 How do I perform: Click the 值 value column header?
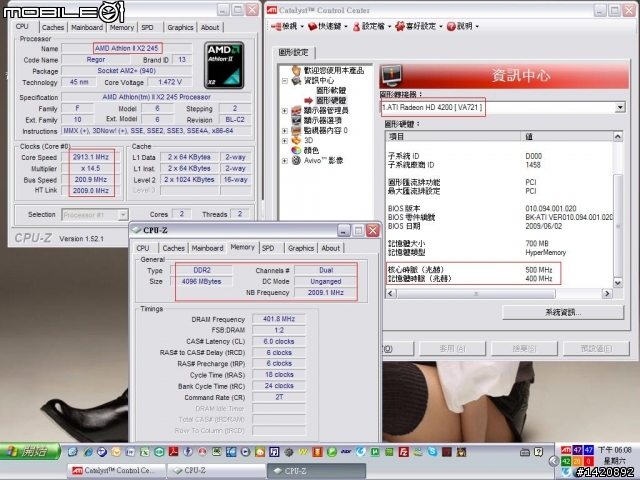point(567,136)
